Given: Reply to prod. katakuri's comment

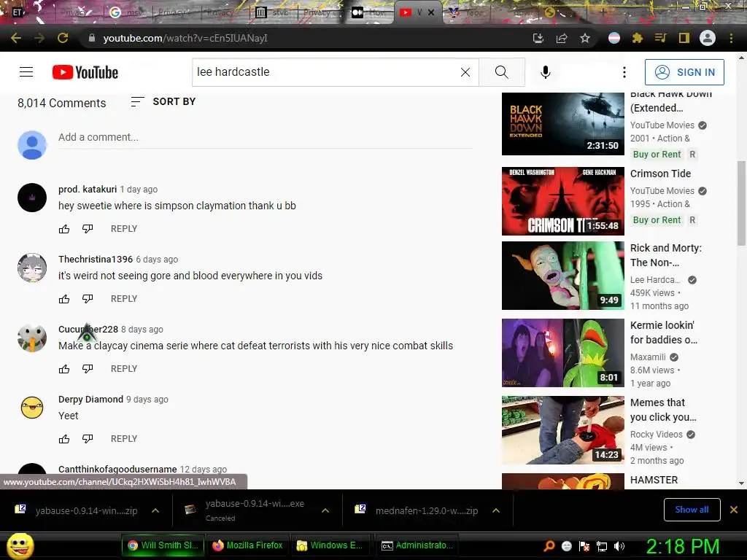Looking at the screenshot, I should tap(124, 228).
